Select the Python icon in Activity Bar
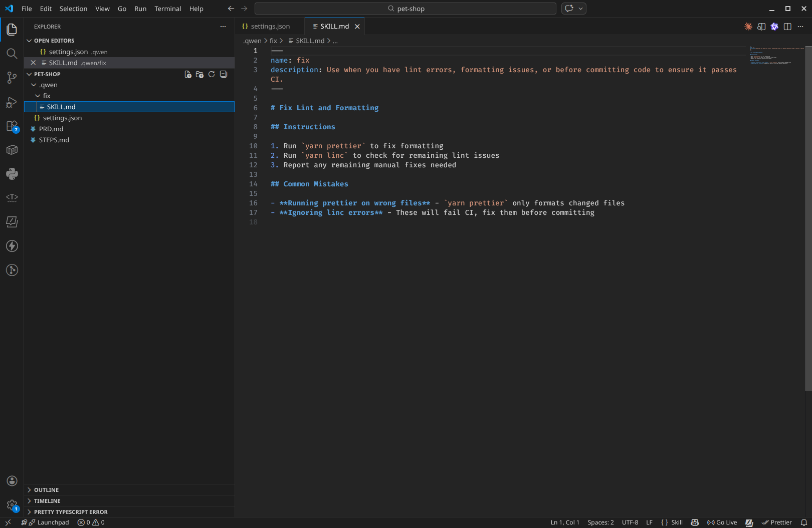Image resolution: width=812 pixels, height=528 pixels. click(12, 174)
